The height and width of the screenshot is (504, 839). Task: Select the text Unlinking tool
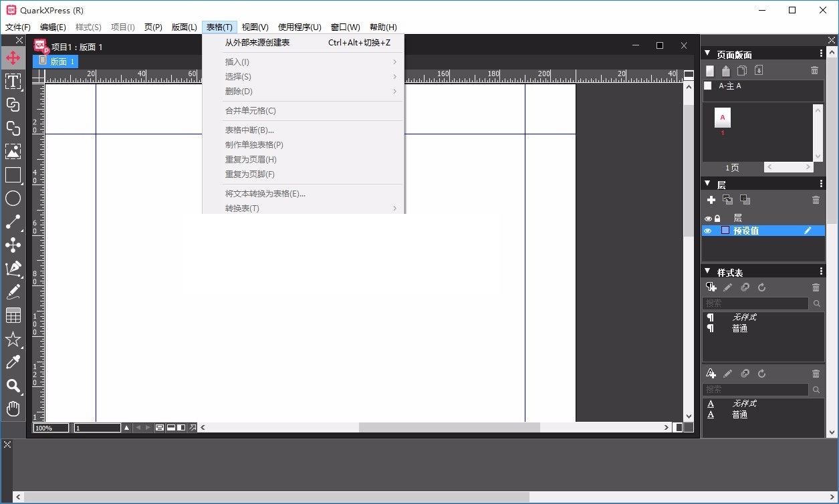pos(13,128)
